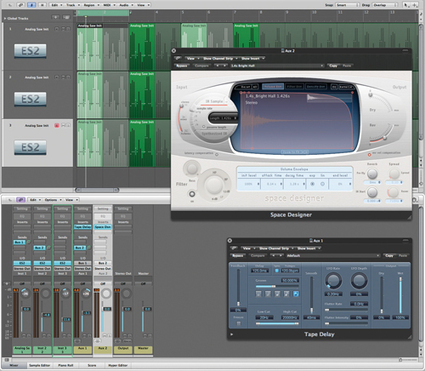Open the MIDI menu in Arrange toolbar
This screenshot has width=425, height=371.
[x=108, y=5]
